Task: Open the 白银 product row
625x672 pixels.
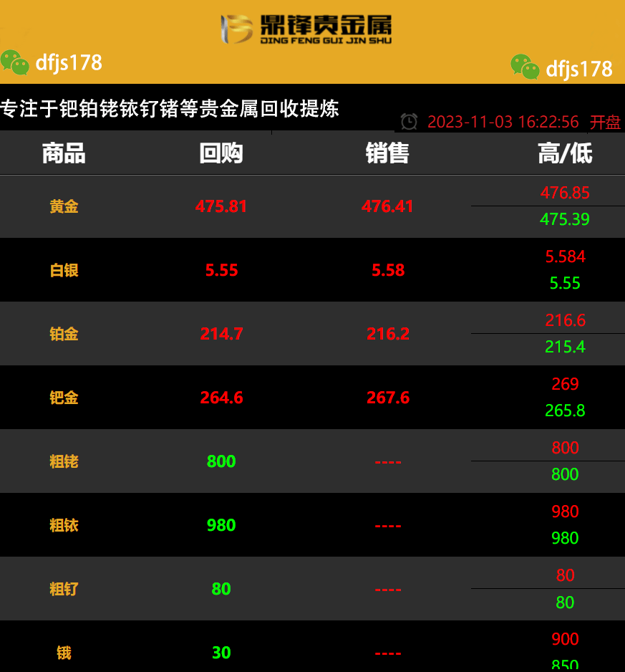Action: coord(64,270)
